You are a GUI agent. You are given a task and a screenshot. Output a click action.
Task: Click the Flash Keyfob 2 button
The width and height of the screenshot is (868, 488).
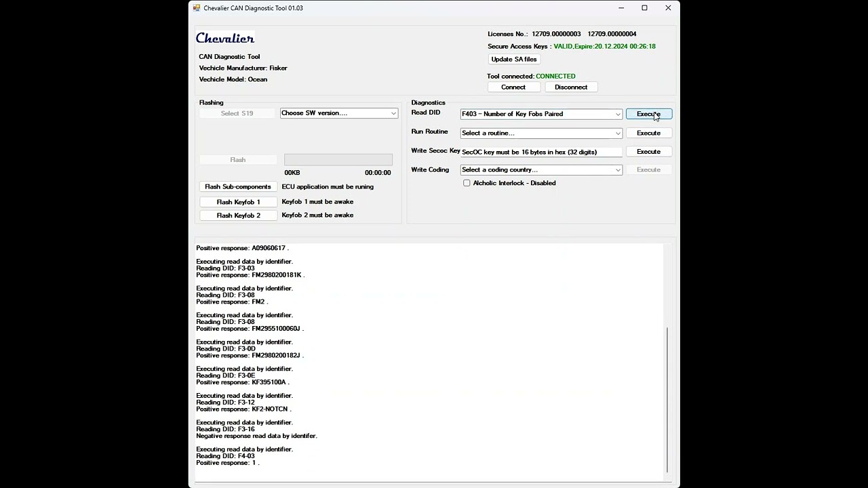pyautogui.click(x=238, y=216)
